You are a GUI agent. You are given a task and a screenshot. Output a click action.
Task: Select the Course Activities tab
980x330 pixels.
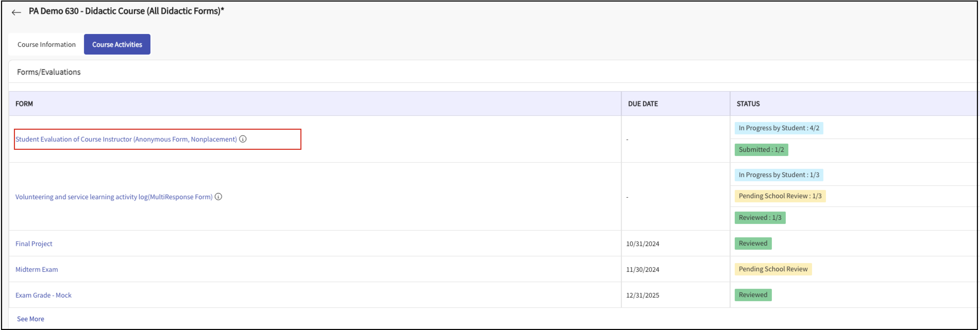click(117, 45)
